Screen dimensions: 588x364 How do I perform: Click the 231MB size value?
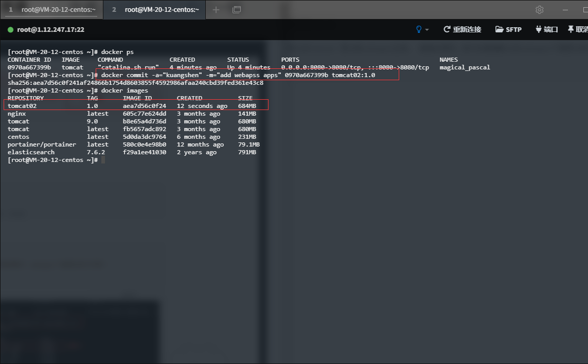tap(247, 137)
